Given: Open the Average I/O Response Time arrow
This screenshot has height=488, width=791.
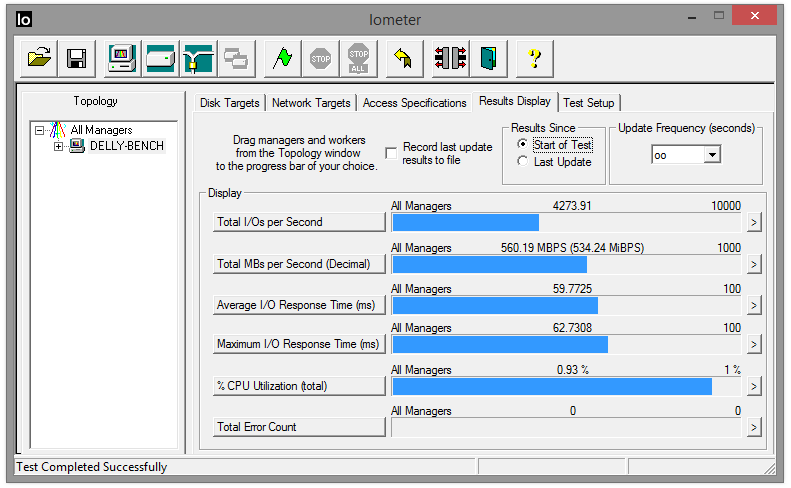Looking at the screenshot, I should [754, 305].
